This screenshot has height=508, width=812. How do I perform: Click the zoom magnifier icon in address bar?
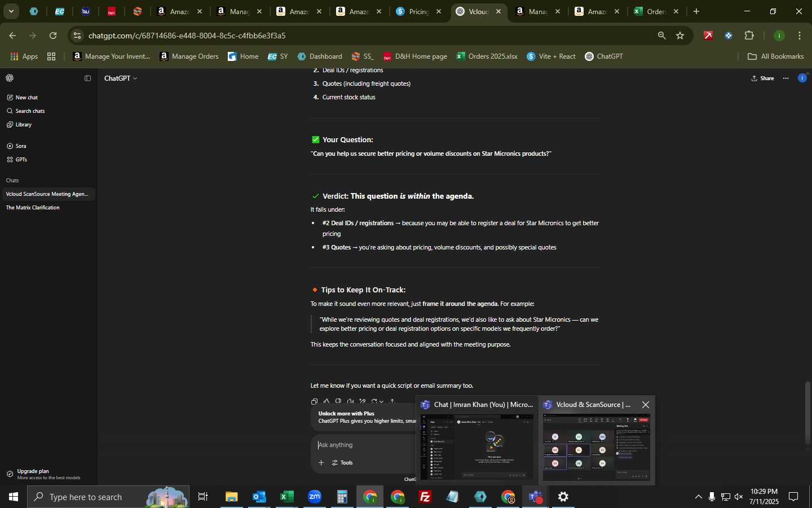(x=661, y=36)
